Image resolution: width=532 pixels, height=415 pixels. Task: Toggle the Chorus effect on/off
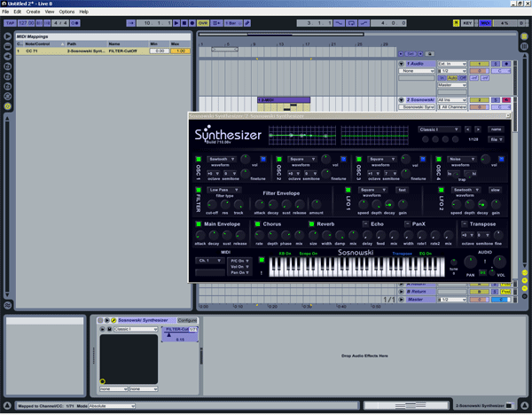click(257, 224)
